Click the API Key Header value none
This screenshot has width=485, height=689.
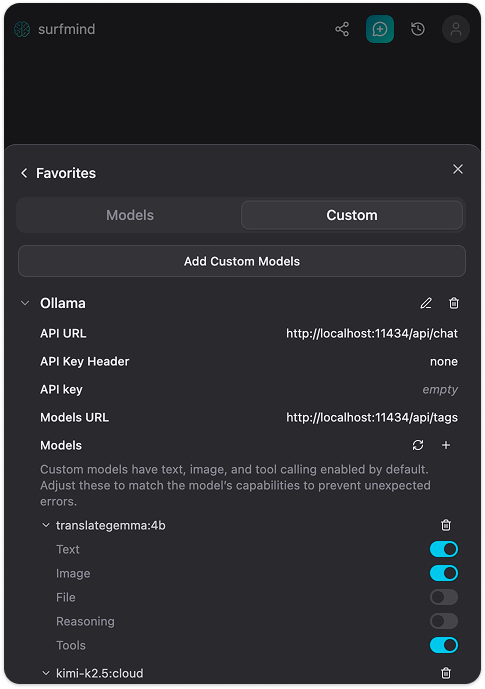click(444, 362)
